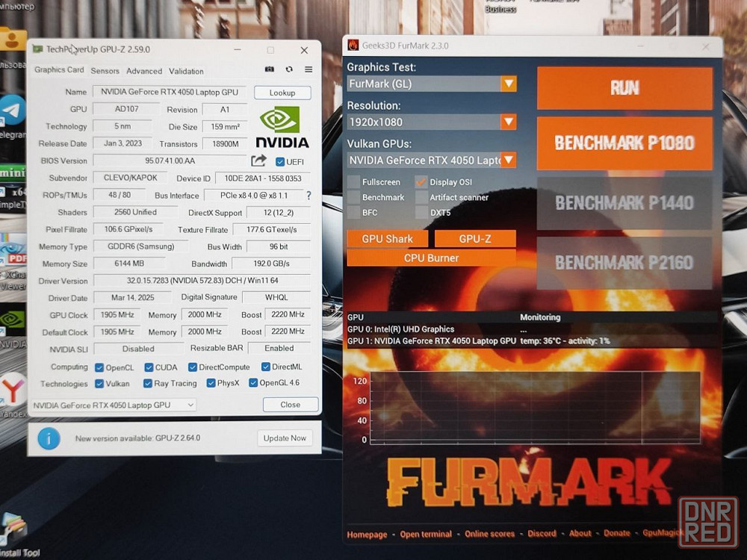The height and width of the screenshot is (560, 747).
Task: Open the user folder desktop icon
Action: pyautogui.click(x=13, y=40)
